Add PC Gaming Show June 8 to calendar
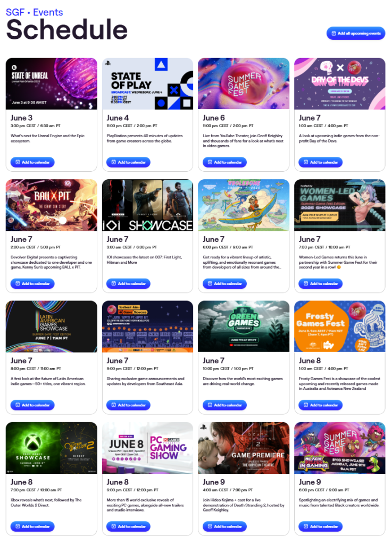 click(x=128, y=526)
